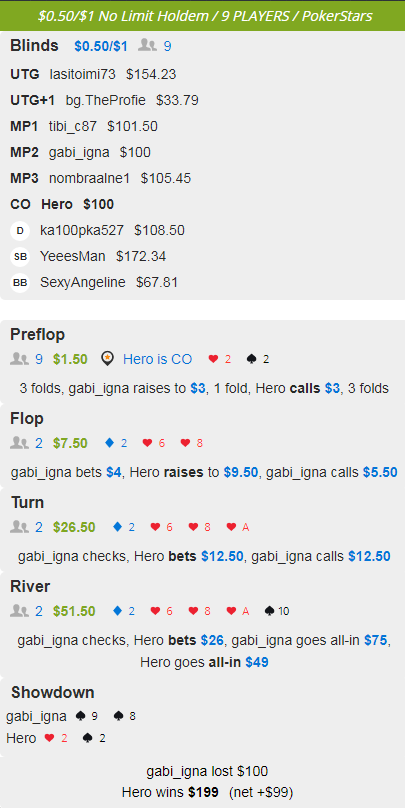Click the Hero position pin icon
Image resolution: width=405 pixels, height=808 pixels.
(x=107, y=359)
